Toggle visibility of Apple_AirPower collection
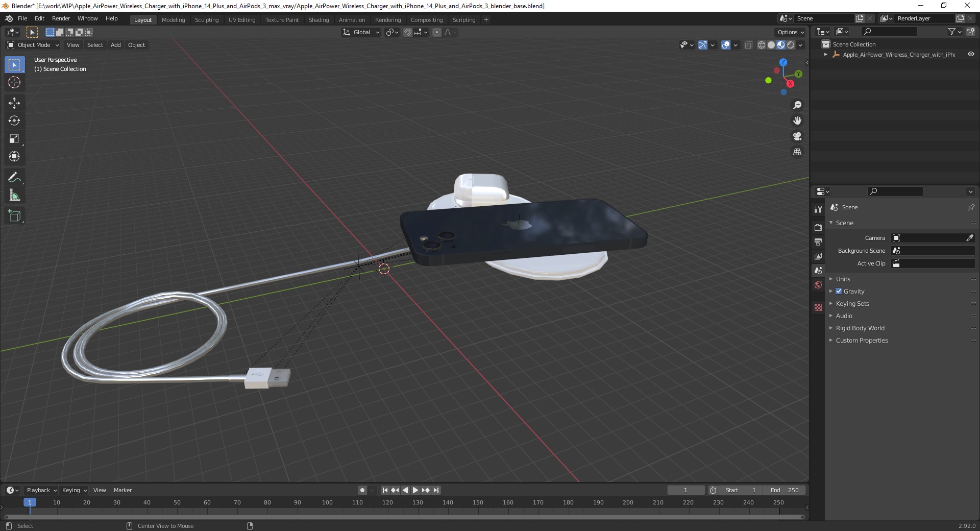The height and width of the screenshot is (531, 980). tap(971, 54)
